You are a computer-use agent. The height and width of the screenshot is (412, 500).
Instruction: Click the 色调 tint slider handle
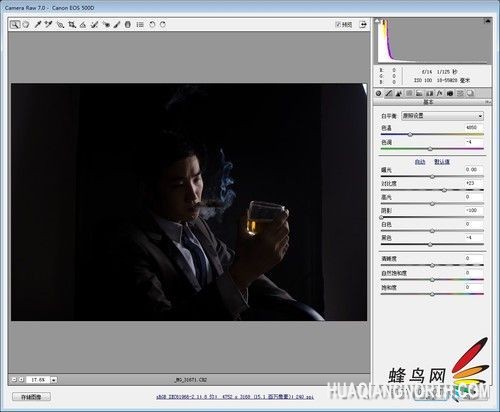(430, 149)
